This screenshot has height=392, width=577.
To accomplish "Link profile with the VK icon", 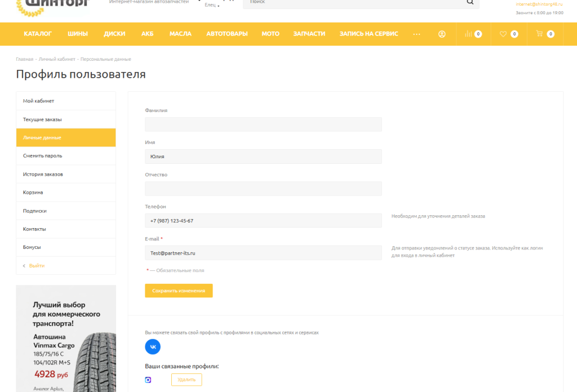I will (153, 347).
